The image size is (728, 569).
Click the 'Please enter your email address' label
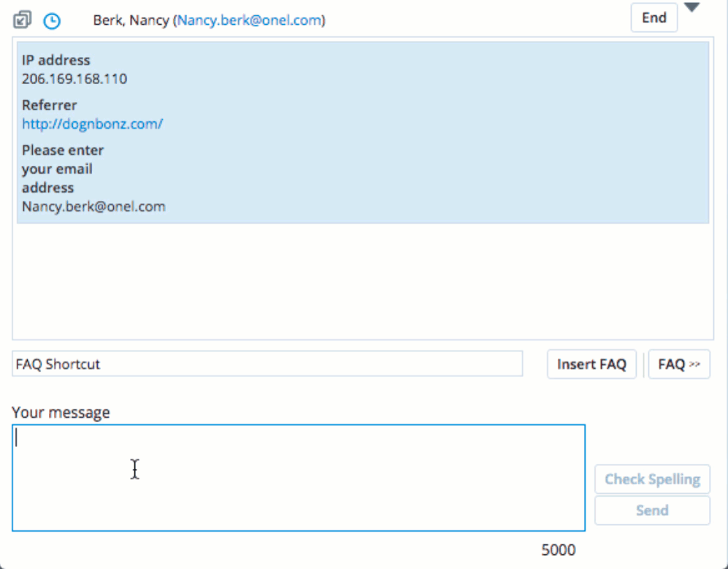(x=63, y=169)
